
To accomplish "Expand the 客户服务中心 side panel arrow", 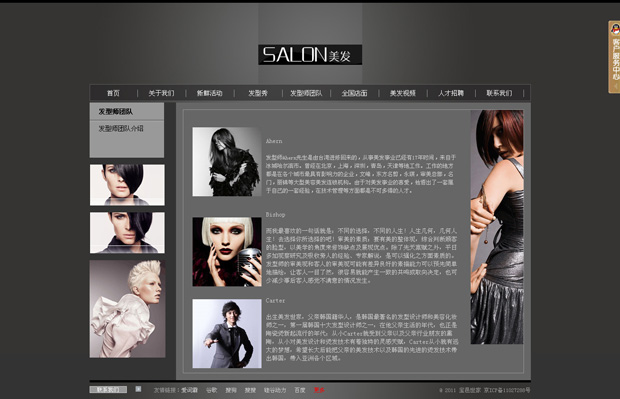I will coord(616,85).
